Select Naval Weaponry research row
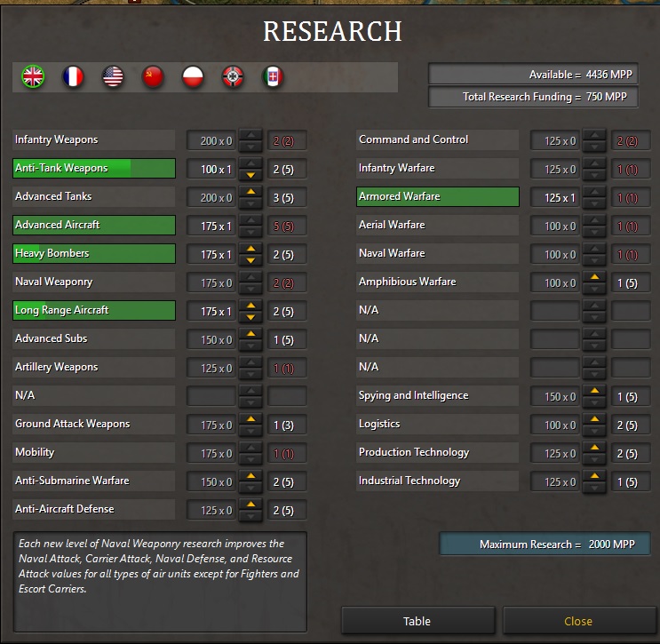The height and width of the screenshot is (644, 660). point(93,282)
